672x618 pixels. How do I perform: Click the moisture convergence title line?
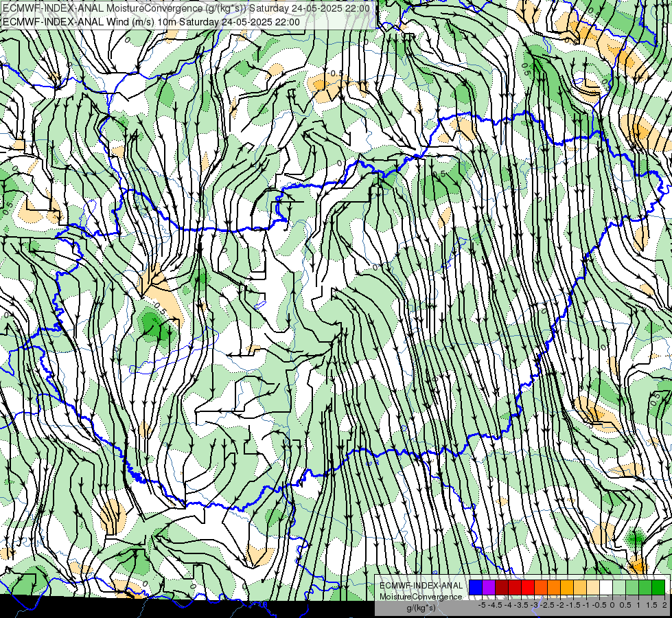coord(186,8)
